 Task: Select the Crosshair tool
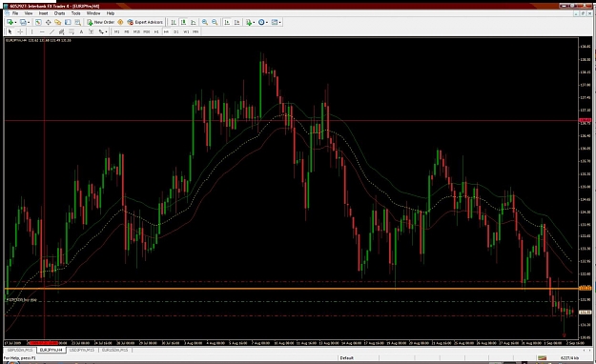pyautogui.click(x=20, y=31)
